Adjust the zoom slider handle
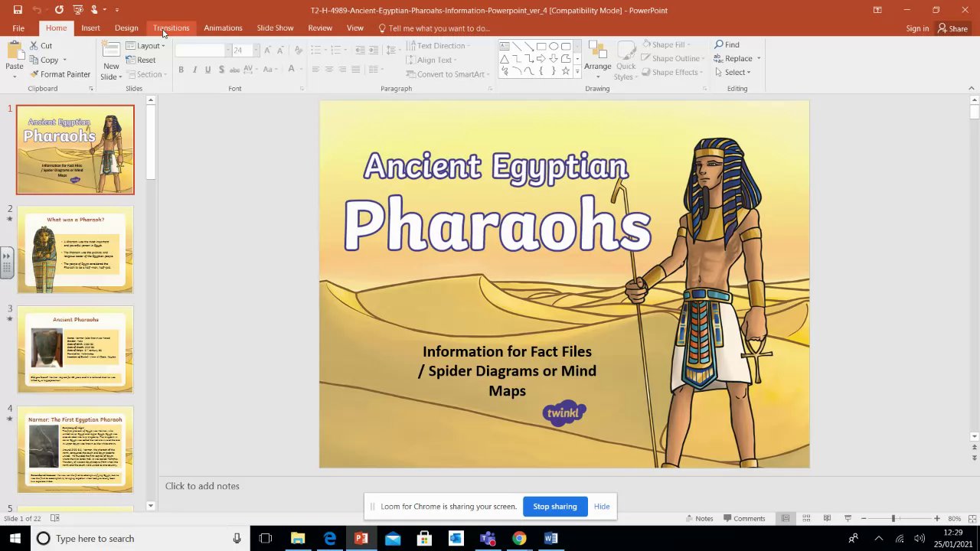Screen dimensions: 980x551 point(893,519)
